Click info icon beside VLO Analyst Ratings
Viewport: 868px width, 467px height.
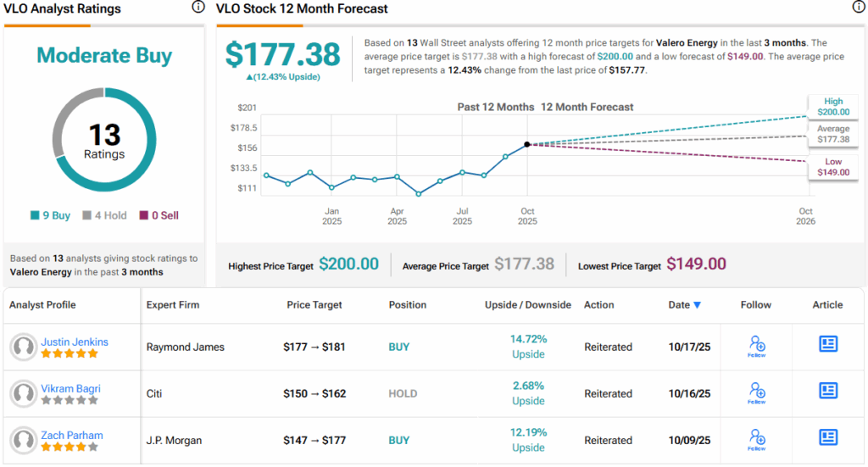[198, 8]
